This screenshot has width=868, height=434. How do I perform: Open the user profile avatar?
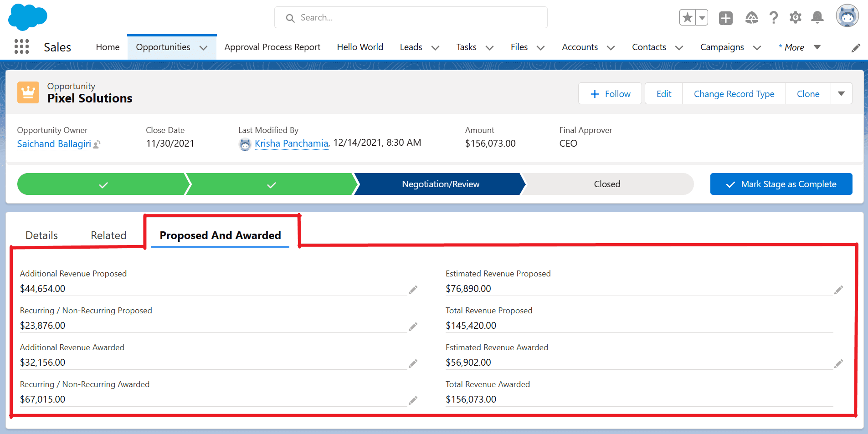pos(847,16)
